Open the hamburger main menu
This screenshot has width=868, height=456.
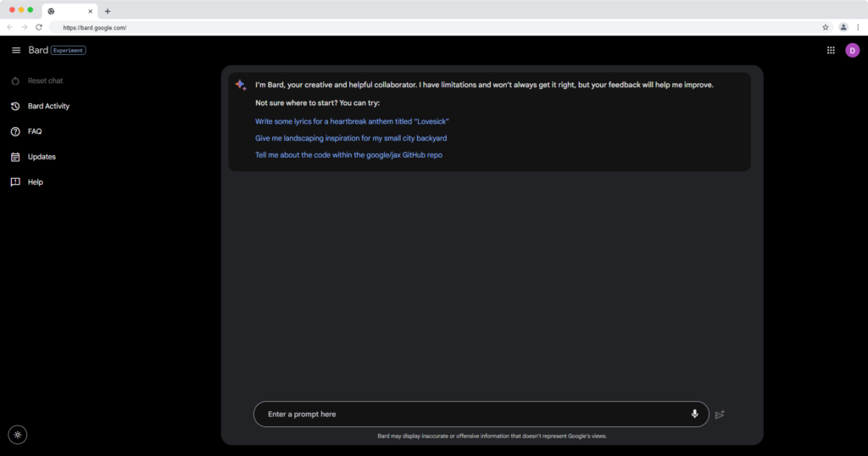coord(16,50)
